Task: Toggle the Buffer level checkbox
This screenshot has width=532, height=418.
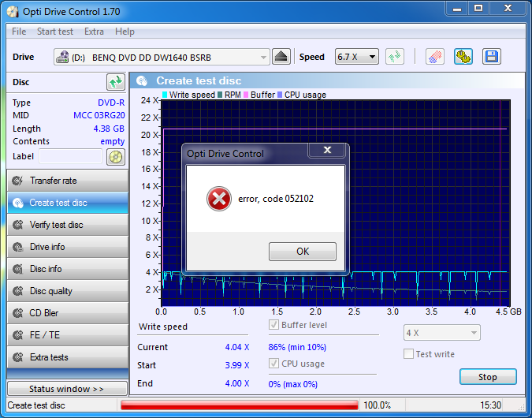Action: pyautogui.click(x=273, y=325)
